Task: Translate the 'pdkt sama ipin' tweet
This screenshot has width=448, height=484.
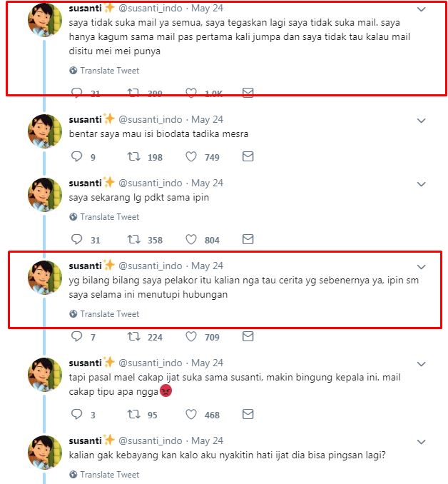Action: point(109,217)
